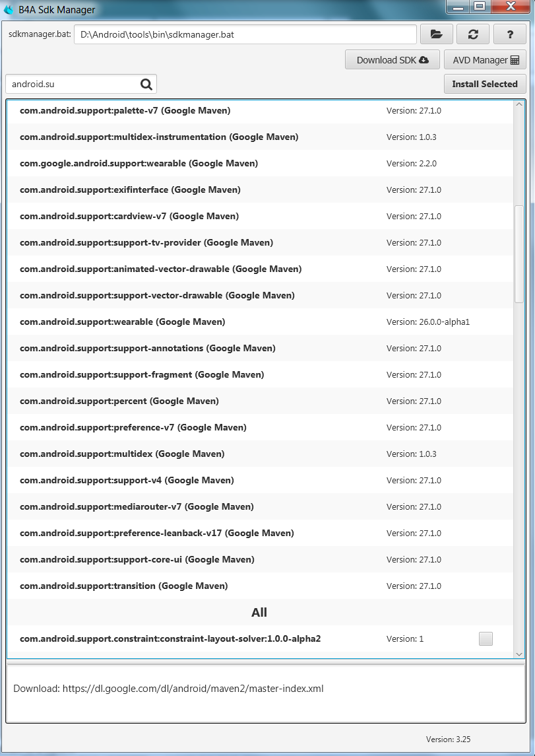This screenshot has height=756, width=535.
Task: Maximize the B4A Sdk Manager window
Action: click(x=480, y=7)
